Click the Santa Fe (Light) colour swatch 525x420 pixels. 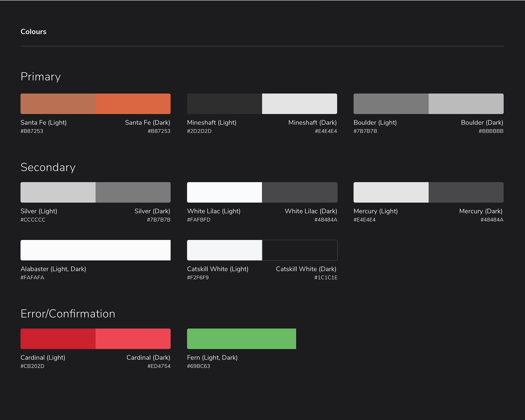pos(58,104)
